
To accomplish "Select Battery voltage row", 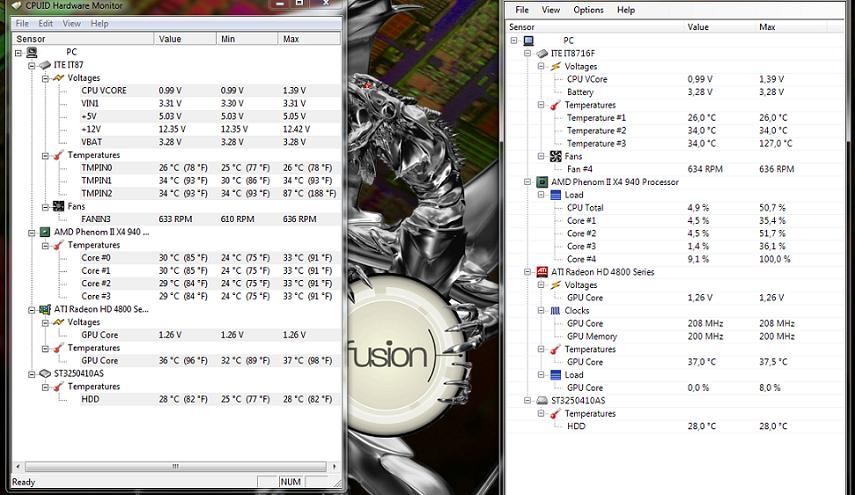I will point(676,92).
